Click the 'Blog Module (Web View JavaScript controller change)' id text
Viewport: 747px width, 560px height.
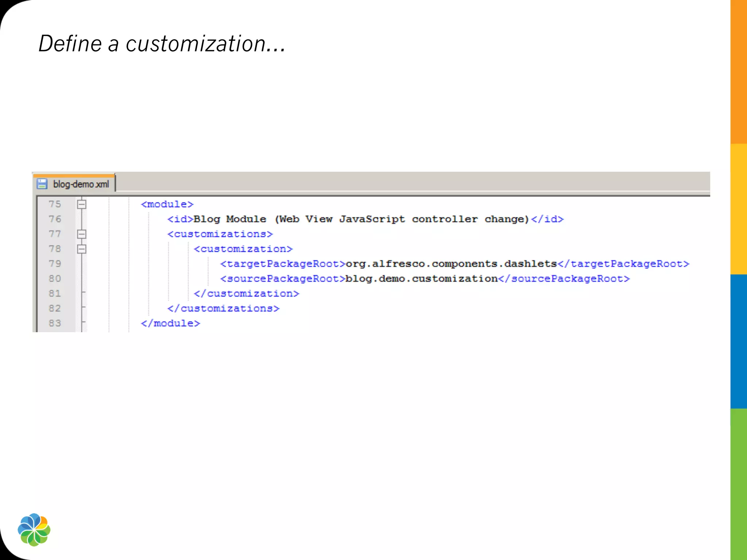click(361, 219)
